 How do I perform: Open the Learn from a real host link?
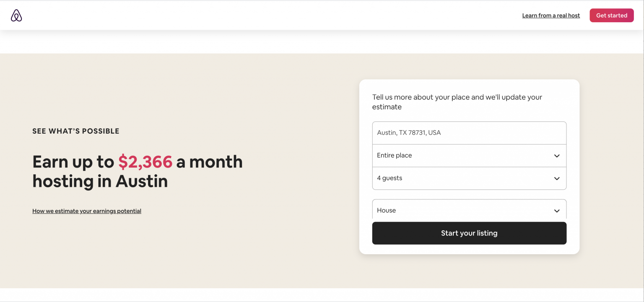pos(551,15)
